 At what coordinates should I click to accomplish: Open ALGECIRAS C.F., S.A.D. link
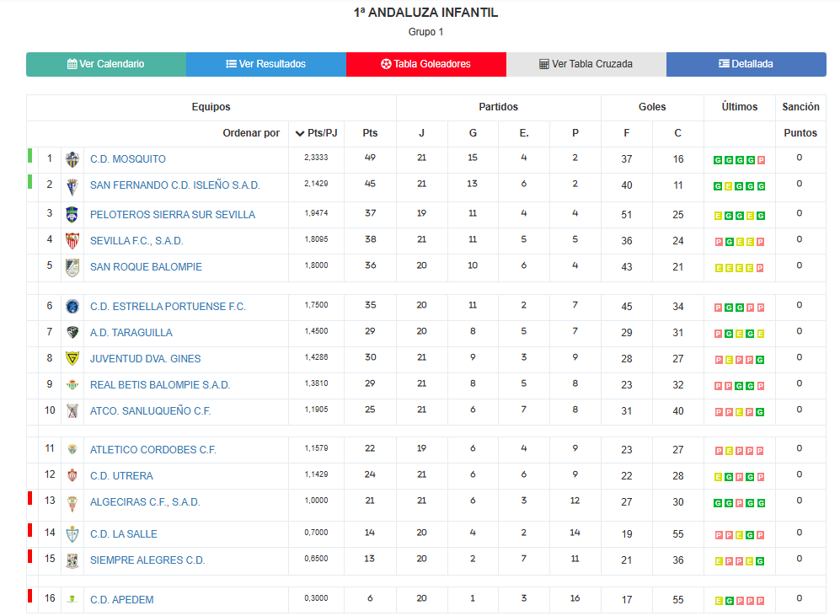click(145, 502)
